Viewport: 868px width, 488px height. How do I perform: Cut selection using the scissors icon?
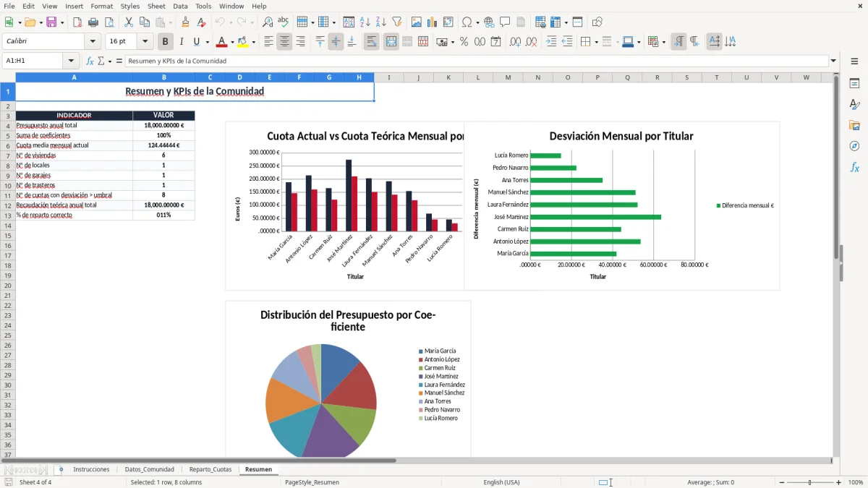coord(129,22)
